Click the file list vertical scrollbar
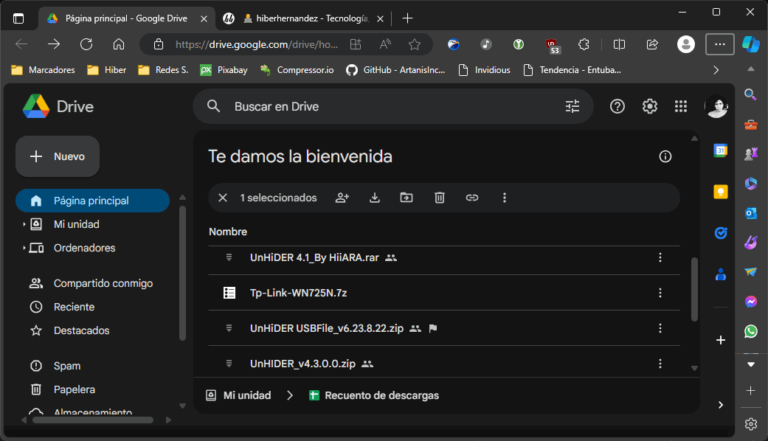768x441 pixels. [x=694, y=290]
